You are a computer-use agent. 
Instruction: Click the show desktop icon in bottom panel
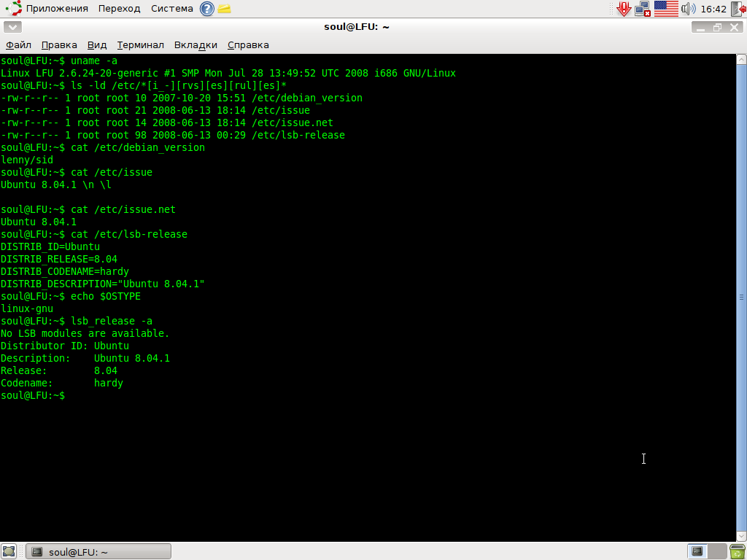click(x=9, y=551)
